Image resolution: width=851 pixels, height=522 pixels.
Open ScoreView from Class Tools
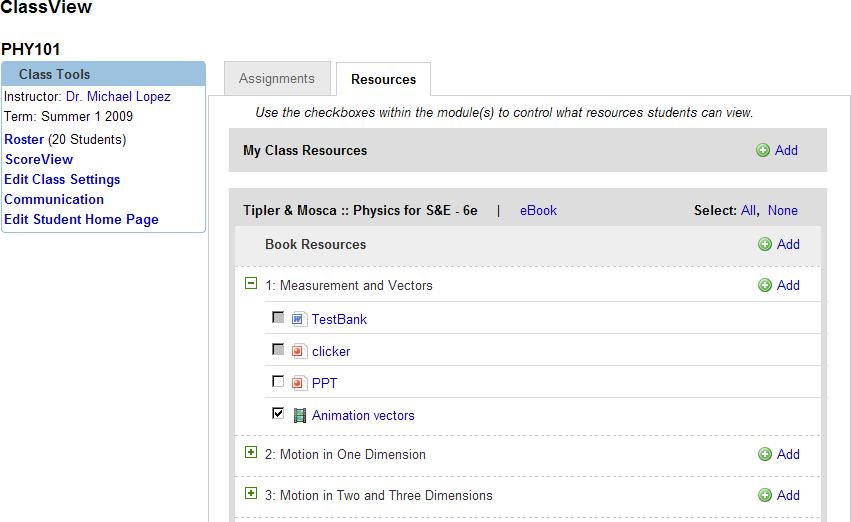pyautogui.click(x=39, y=159)
